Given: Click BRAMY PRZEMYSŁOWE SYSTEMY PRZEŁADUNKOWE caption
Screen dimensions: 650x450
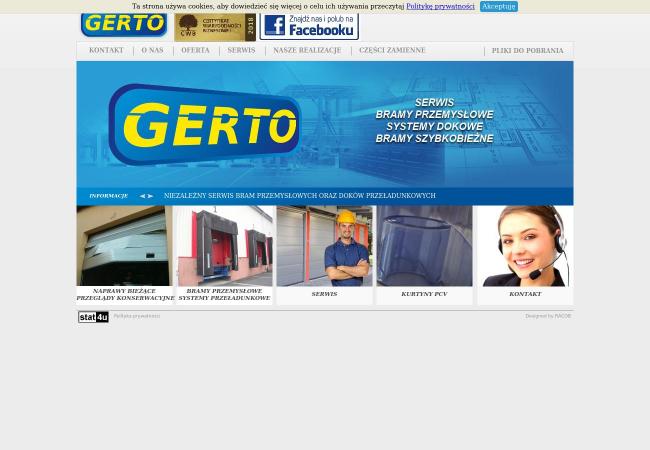Looking at the screenshot, I should pos(224,295).
